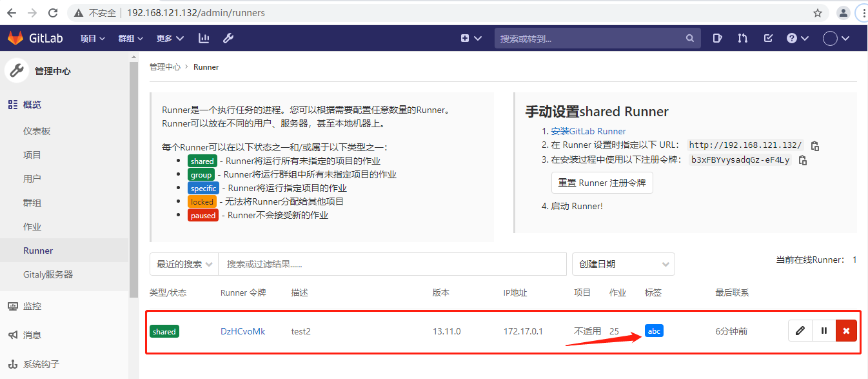Open the admin wrench icon in navbar

pos(228,38)
